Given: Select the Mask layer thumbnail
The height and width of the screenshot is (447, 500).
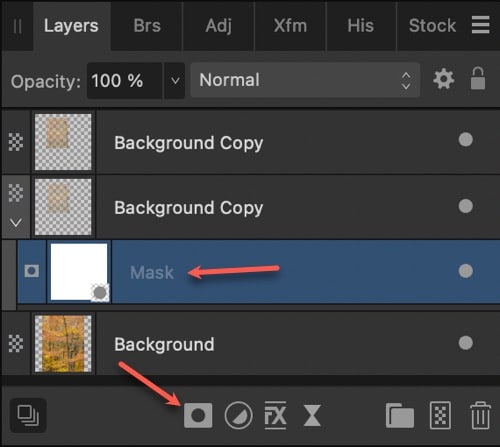Looking at the screenshot, I should 79,272.
